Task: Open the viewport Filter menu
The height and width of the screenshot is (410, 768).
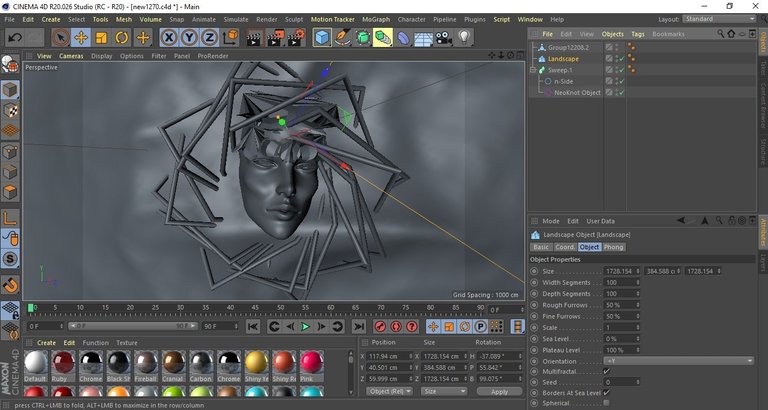Action: coord(159,56)
